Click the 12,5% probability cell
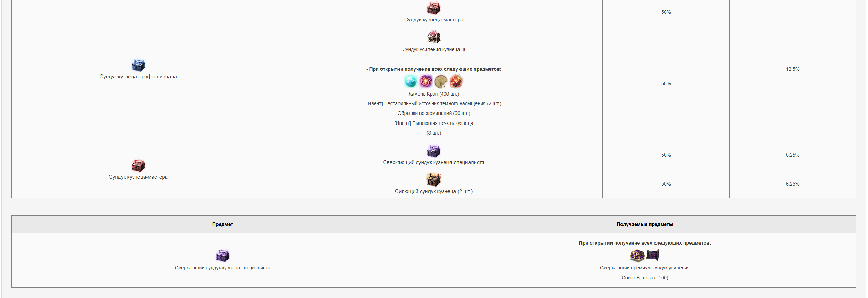This screenshot has height=298, width=868. coord(793,69)
